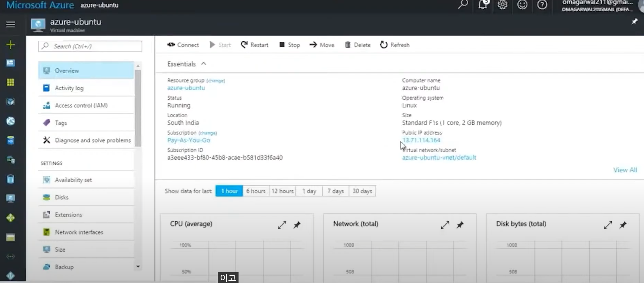Focus the Search (Ctrl+/) field
644x283 pixels.
(x=90, y=46)
